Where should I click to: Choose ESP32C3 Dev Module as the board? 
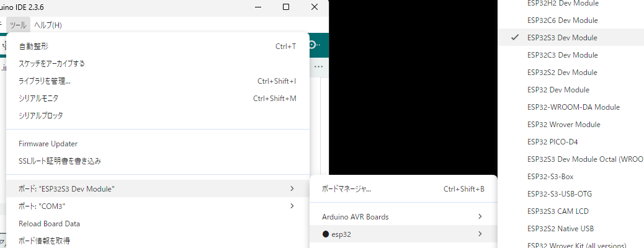click(x=553, y=55)
